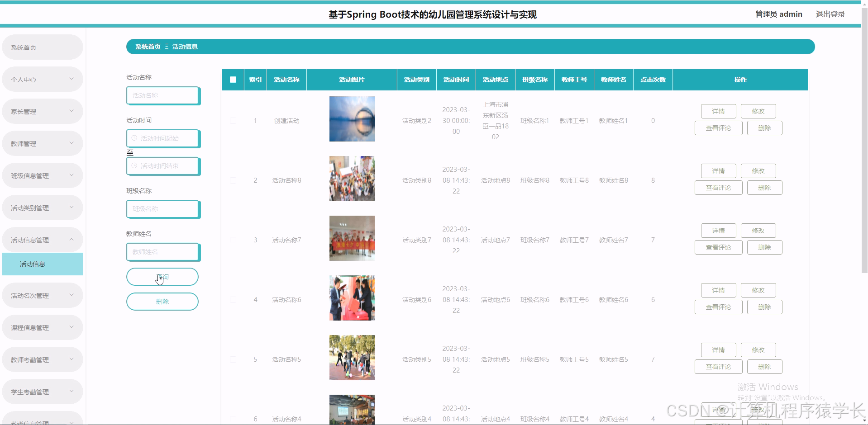The width and height of the screenshot is (868, 425).
Task: Check the checkbox for row 活动名称5
Action: (x=233, y=359)
